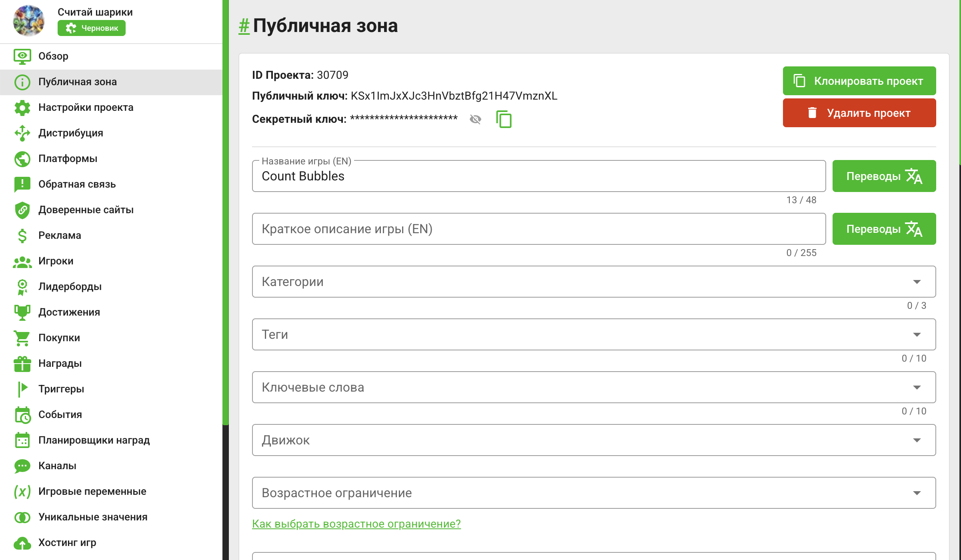Click the Награды gift icon
961x560 pixels.
[22, 364]
